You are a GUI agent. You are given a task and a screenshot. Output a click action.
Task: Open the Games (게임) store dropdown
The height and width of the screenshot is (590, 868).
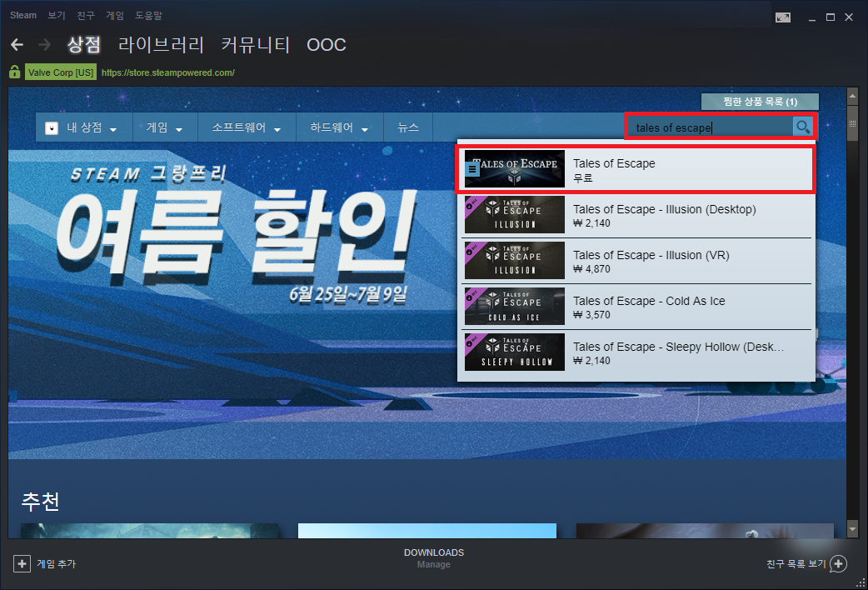[x=164, y=127]
